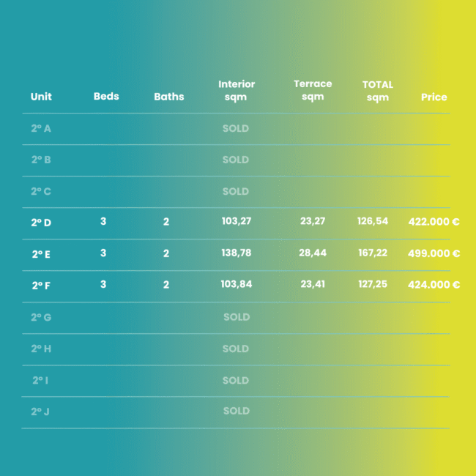Click the 422.000 € price
The height and width of the screenshot is (476, 476).
click(434, 222)
